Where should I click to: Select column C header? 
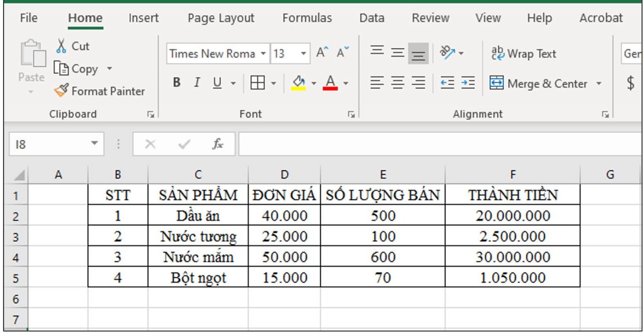point(198,175)
